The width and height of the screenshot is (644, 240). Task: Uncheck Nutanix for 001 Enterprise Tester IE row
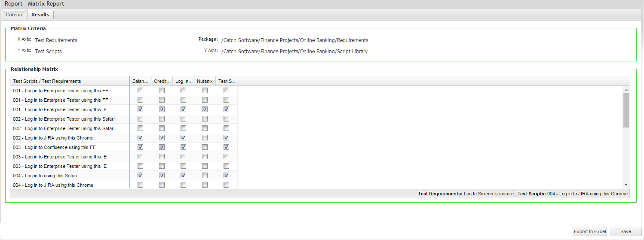point(205,109)
